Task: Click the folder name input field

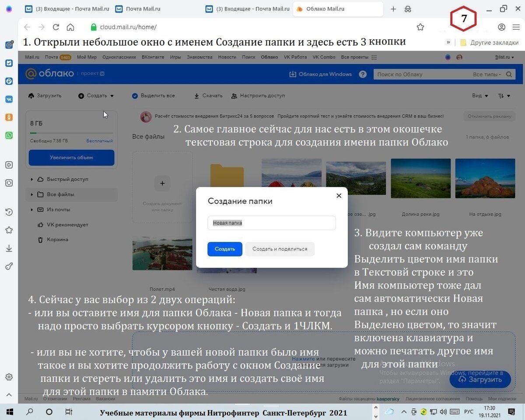Action: [x=272, y=223]
